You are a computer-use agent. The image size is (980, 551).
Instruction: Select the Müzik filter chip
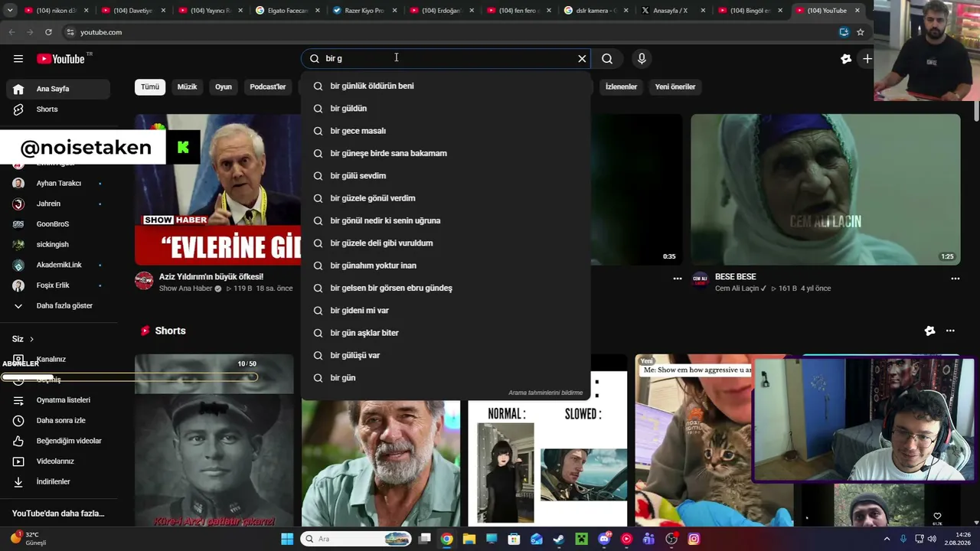click(x=188, y=86)
